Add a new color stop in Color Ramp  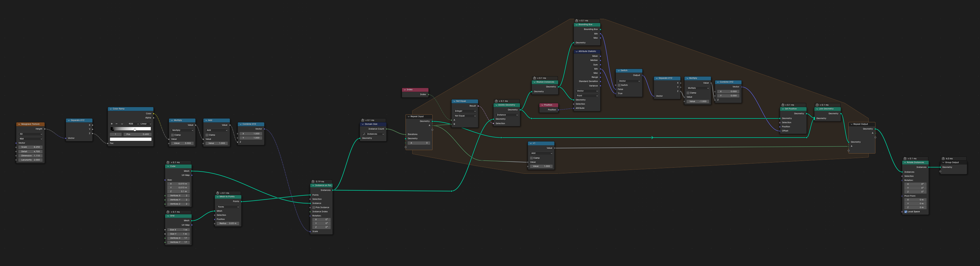(112, 124)
